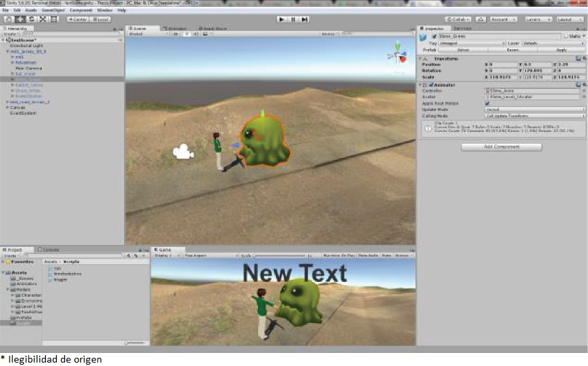588x366 pixels.
Task: Click the Add Component button
Action: click(500, 146)
